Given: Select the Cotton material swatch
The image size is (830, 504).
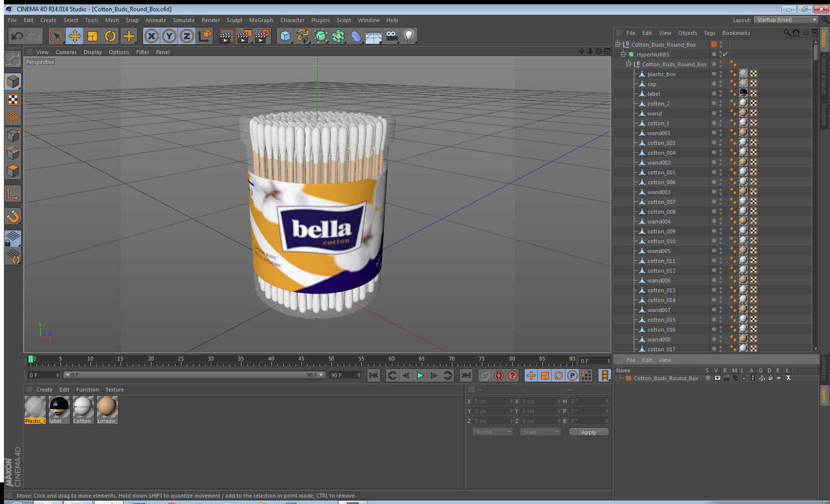Looking at the screenshot, I should (x=83, y=410).
